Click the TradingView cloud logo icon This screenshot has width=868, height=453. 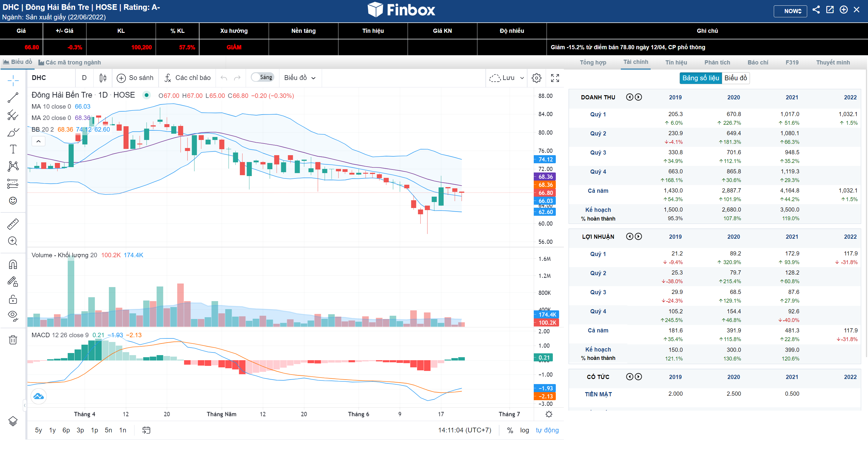pyautogui.click(x=39, y=396)
